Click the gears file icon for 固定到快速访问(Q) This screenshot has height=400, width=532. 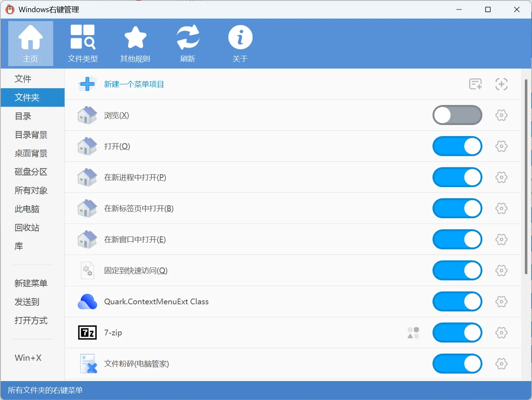pyautogui.click(x=87, y=270)
